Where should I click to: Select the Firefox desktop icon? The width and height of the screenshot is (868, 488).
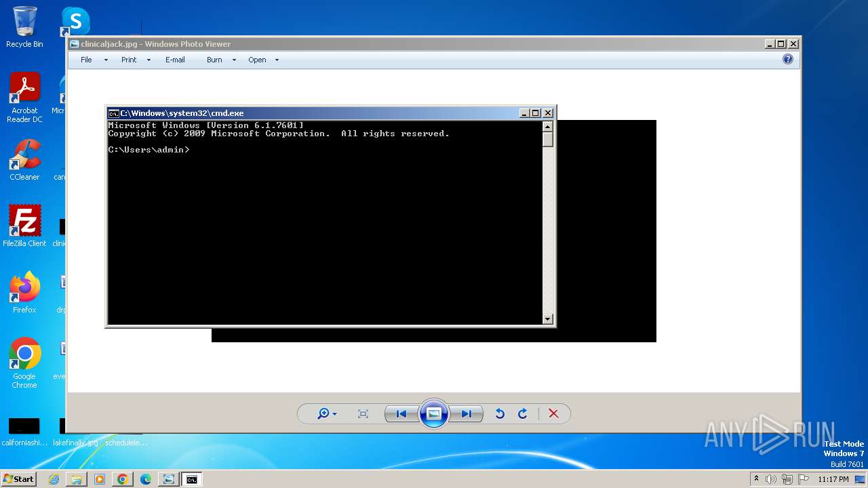pyautogui.click(x=24, y=292)
